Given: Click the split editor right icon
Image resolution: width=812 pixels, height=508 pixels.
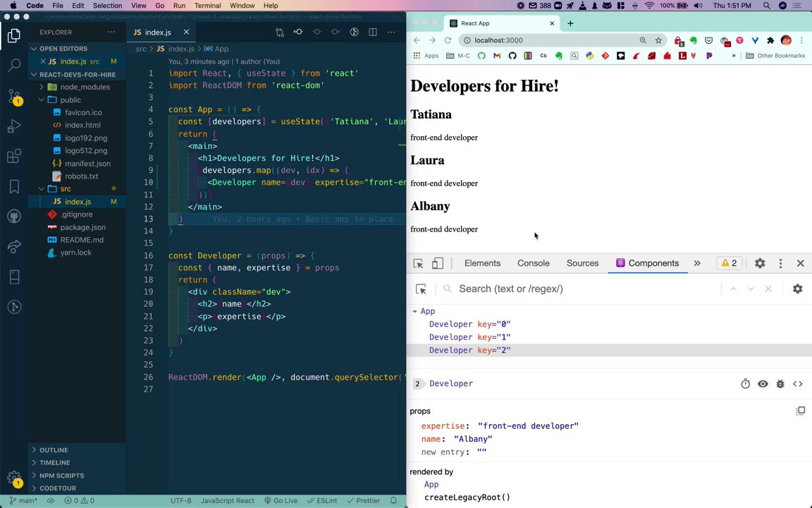Looking at the screenshot, I should 372,32.
